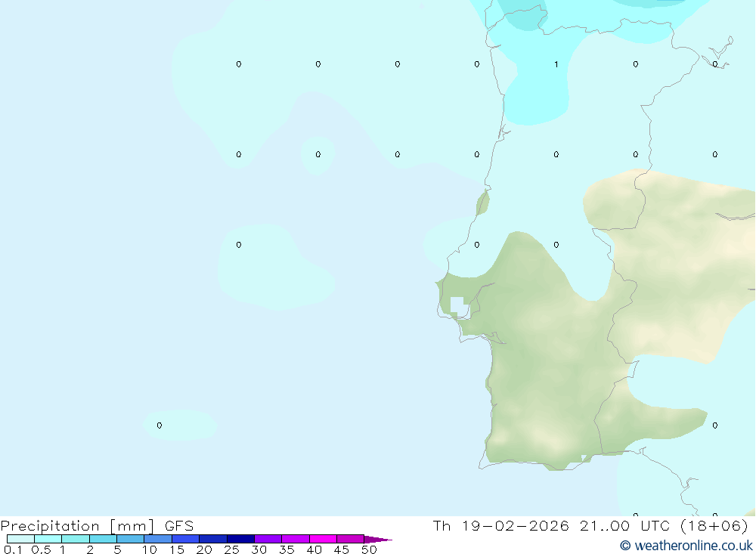Click the time text "21..00"
This screenshot has height=554, width=756.
tap(605, 525)
